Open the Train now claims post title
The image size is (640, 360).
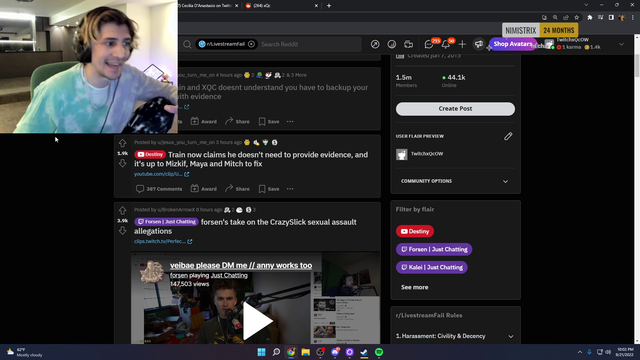pyautogui.click(x=251, y=159)
